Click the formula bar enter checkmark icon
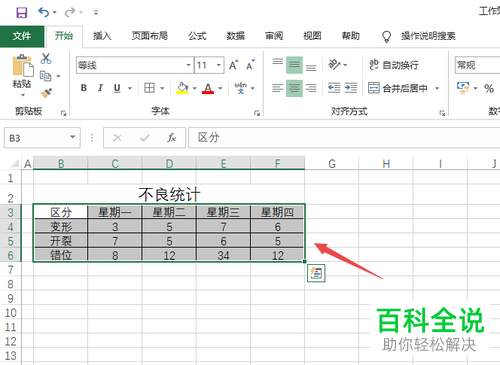 (x=145, y=138)
